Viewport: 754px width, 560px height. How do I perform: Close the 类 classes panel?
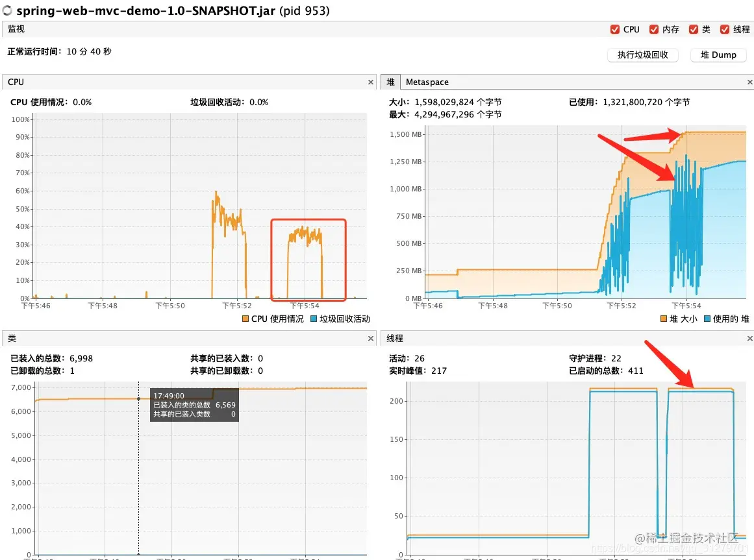point(371,339)
